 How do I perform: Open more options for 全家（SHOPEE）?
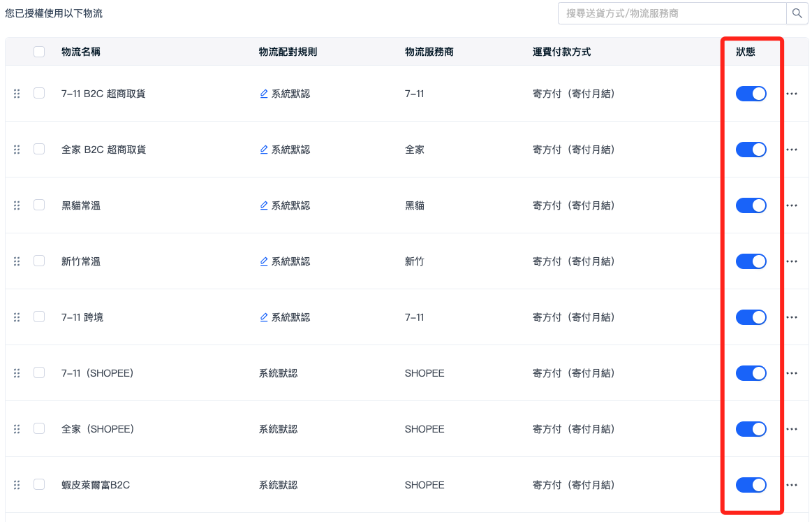pos(792,429)
